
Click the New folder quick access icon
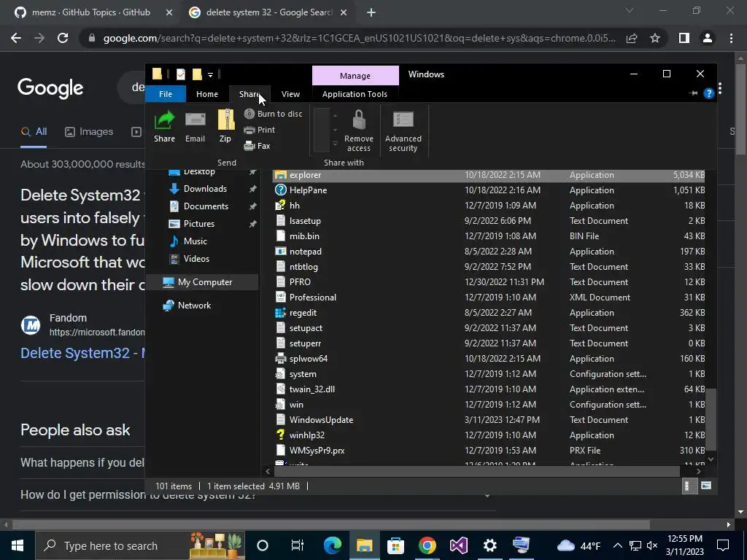197,74
